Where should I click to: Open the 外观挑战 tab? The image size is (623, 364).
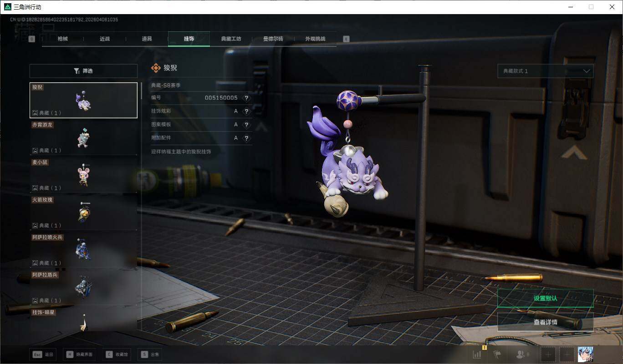click(315, 39)
